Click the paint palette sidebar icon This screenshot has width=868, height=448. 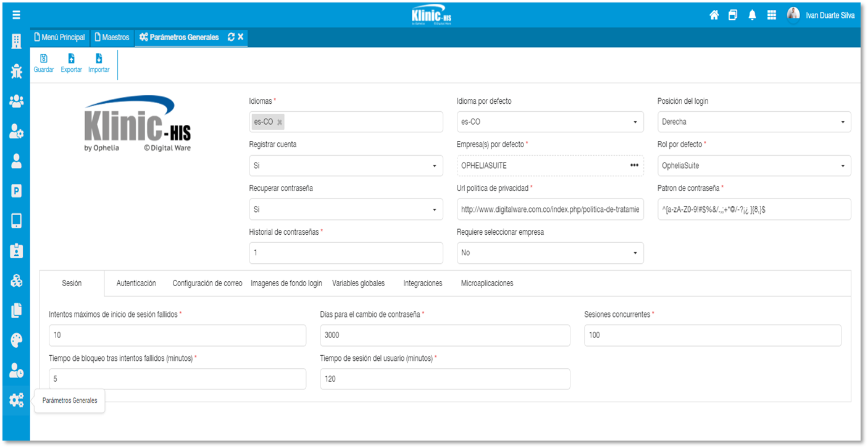pyautogui.click(x=16, y=340)
